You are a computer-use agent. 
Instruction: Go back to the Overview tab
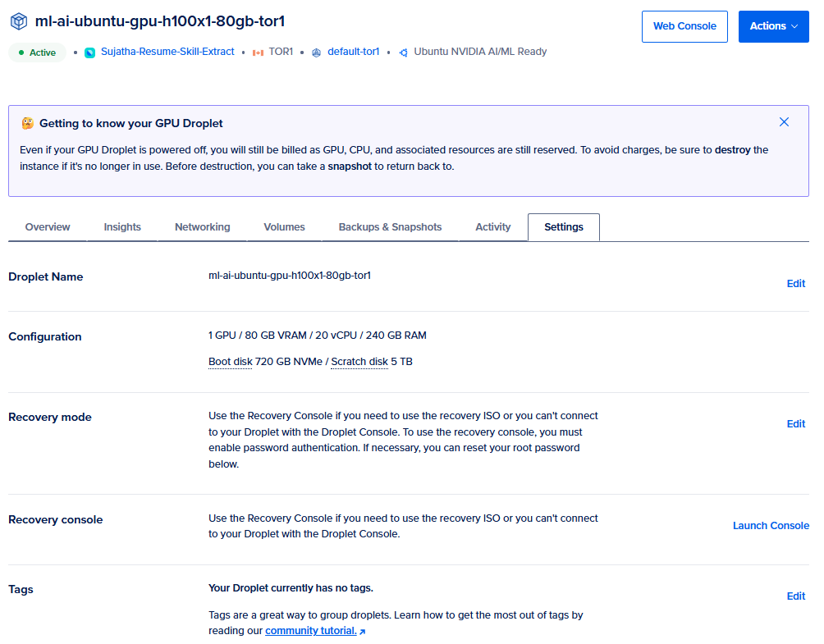(x=48, y=226)
